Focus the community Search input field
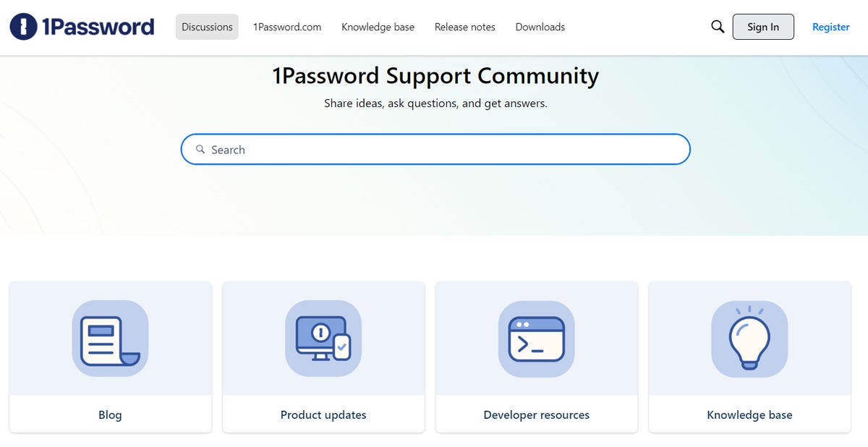Image resolution: width=868 pixels, height=447 pixels. click(x=441, y=150)
